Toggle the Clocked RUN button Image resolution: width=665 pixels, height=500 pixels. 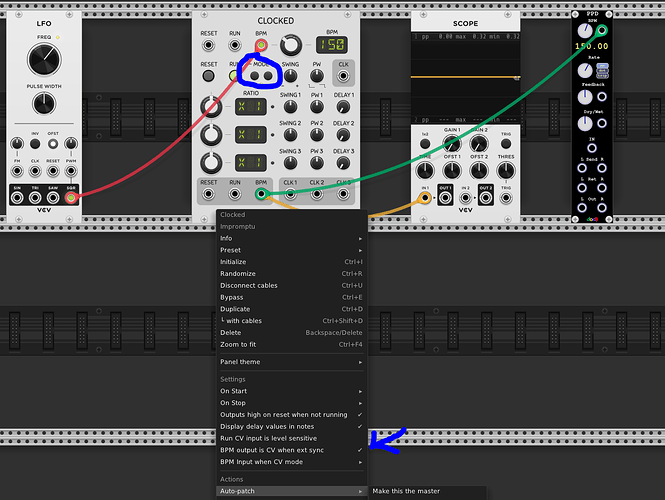pyautogui.click(x=233, y=76)
